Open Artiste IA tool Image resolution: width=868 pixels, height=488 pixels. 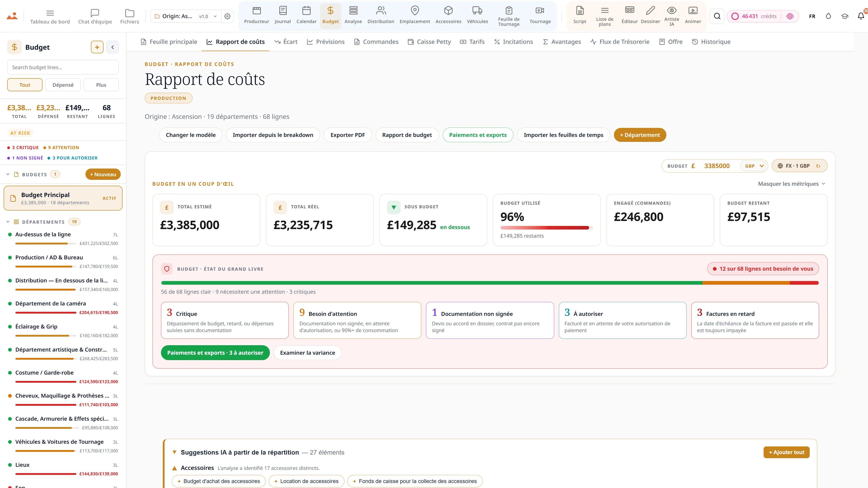click(672, 16)
